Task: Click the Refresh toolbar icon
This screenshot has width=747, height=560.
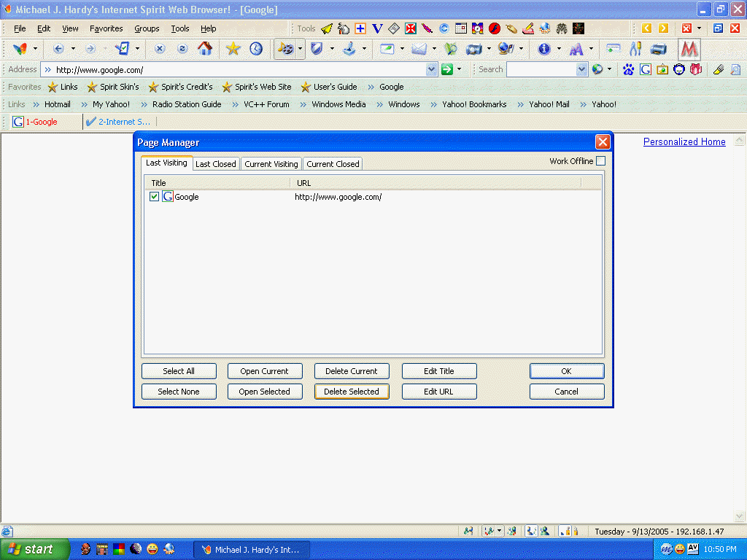Action: coord(182,49)
